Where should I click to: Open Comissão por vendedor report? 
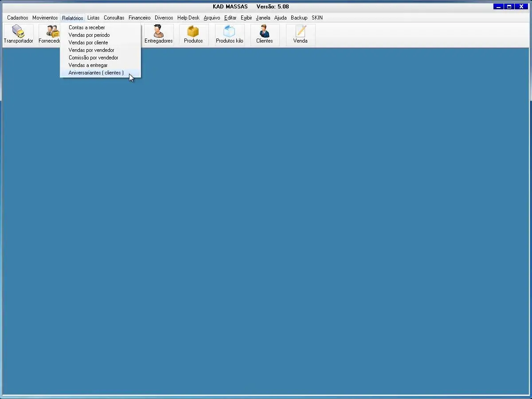point(93,58)
